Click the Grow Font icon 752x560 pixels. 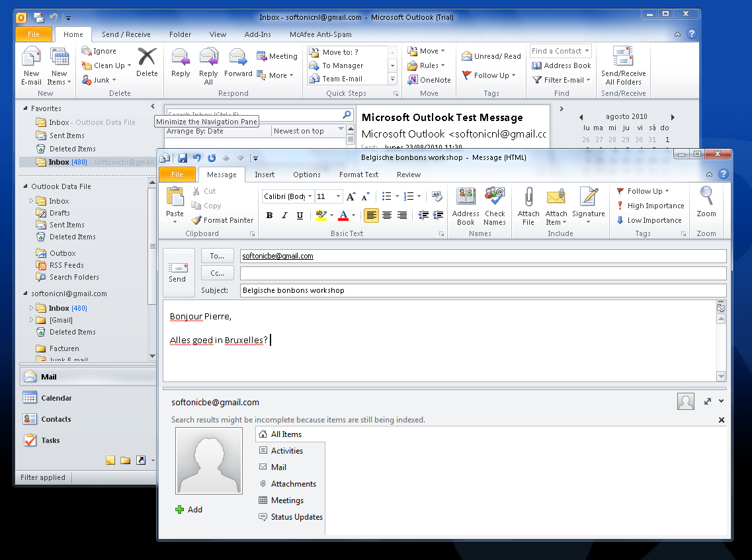(351, 196)
